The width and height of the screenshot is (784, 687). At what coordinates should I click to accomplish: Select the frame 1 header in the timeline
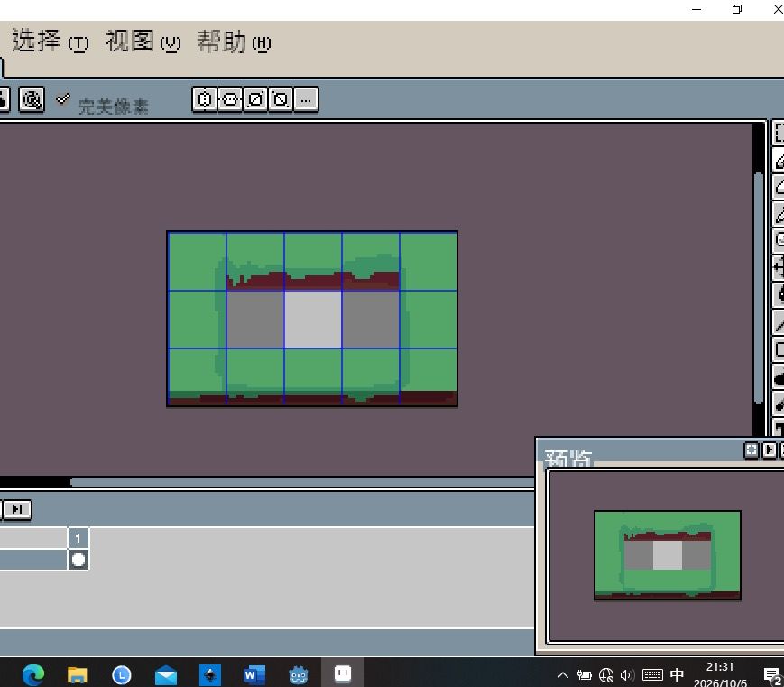pyautogui.click(x=78, y=538)
